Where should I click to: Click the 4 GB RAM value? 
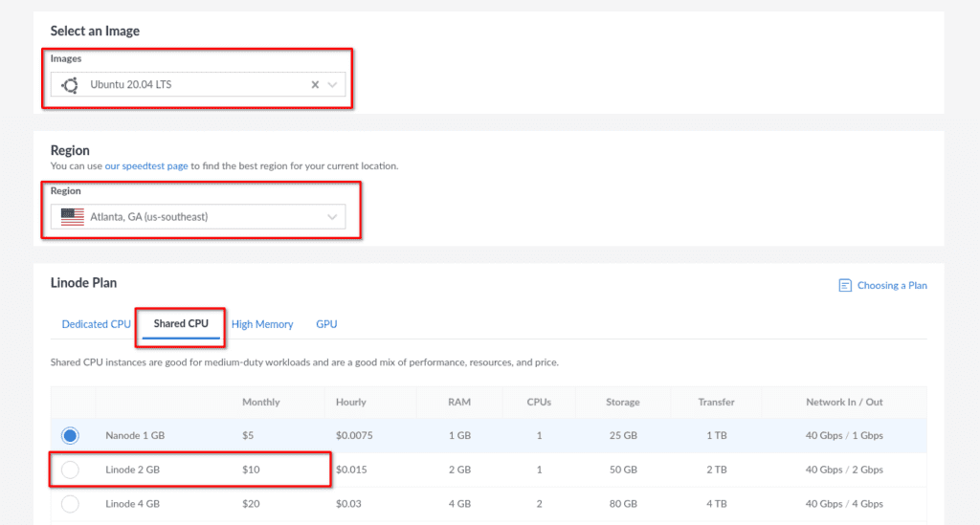(459, 504)
